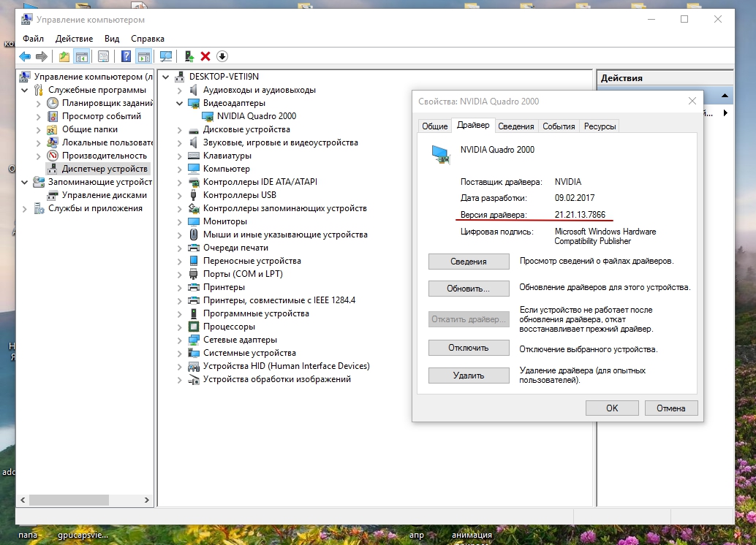Click the Удалить button
This screenshot has height=545, width=756.
point(469,375)
